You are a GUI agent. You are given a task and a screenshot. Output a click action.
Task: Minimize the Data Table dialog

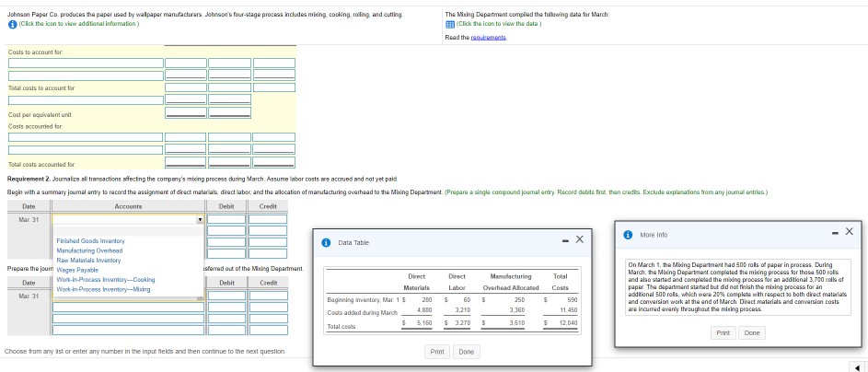pyautogui.click(x=566, y=241)
